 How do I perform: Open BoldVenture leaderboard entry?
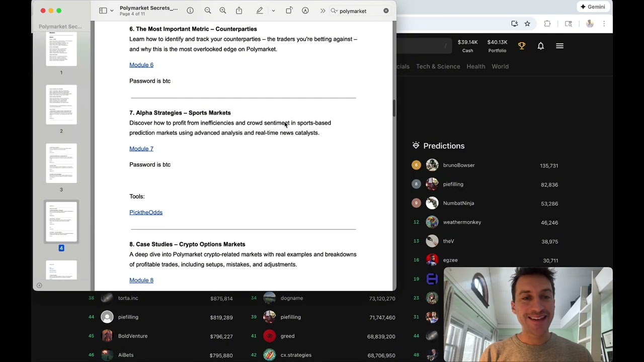point(161,336)
